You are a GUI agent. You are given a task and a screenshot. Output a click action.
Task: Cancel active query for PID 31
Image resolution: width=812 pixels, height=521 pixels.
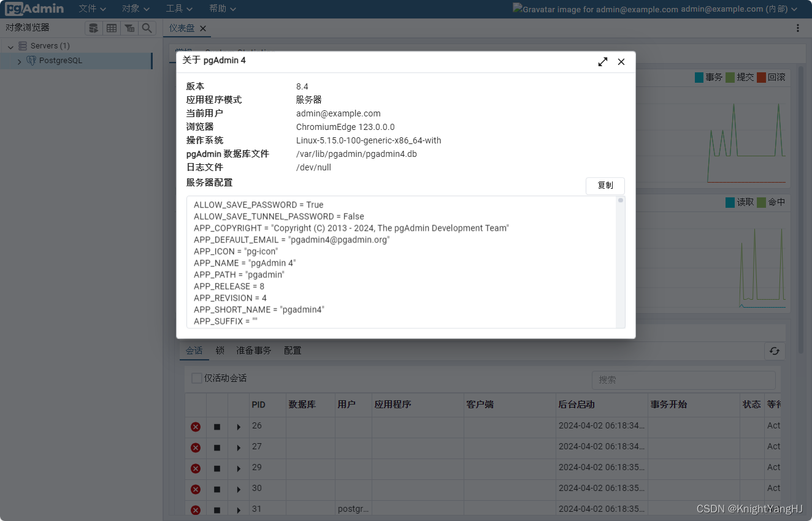tap(217, 511)
